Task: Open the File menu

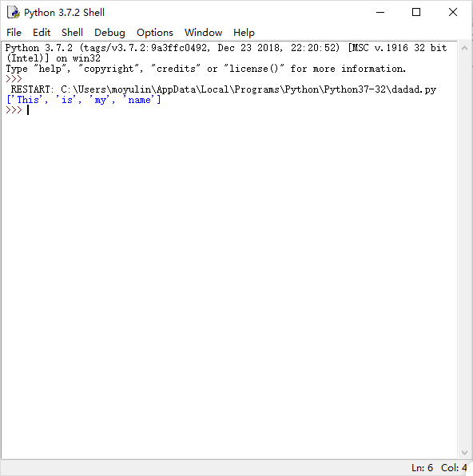Action: point(14,33)
